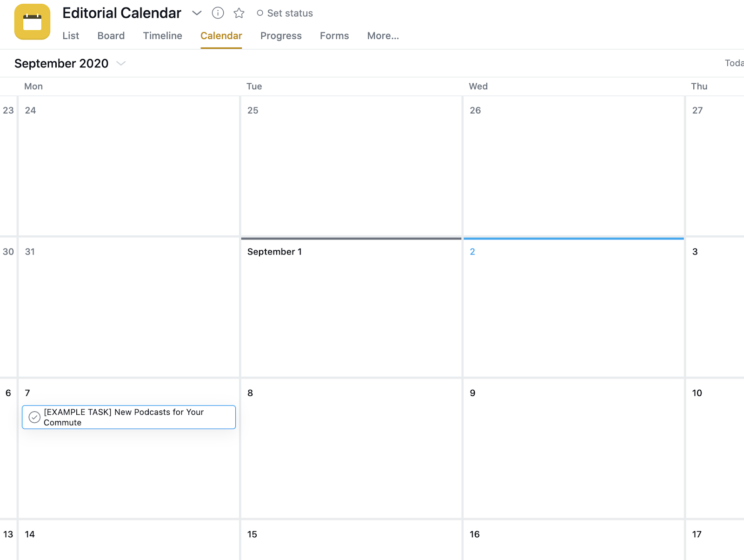
Task: Click the yellow Editorial Calendar project icon
Action: [32, 22]
